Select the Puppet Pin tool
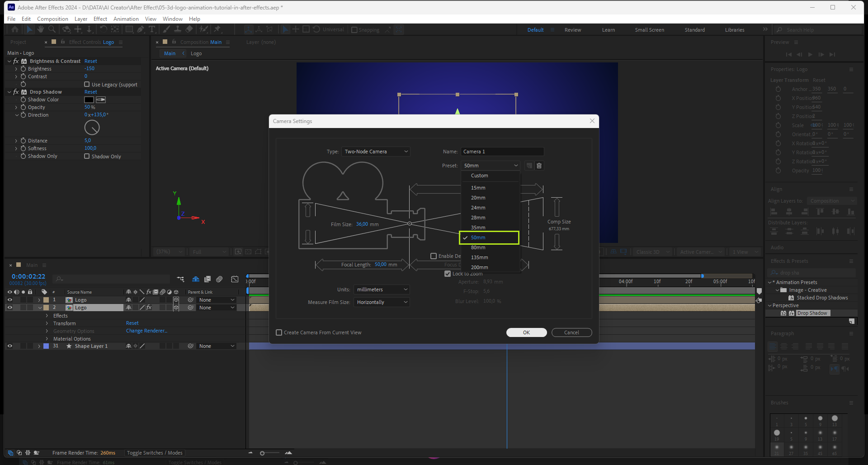The image size is (868, 465). 217,29
